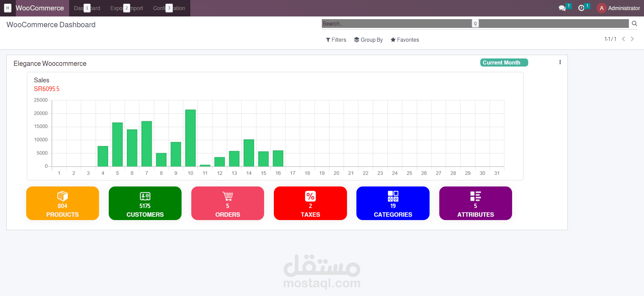
Task: Click the Administrator avatar icon
Action: point(601,8)
